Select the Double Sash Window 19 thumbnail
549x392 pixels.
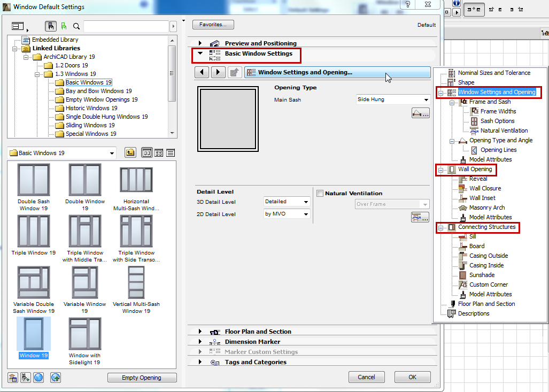(33, 179)
